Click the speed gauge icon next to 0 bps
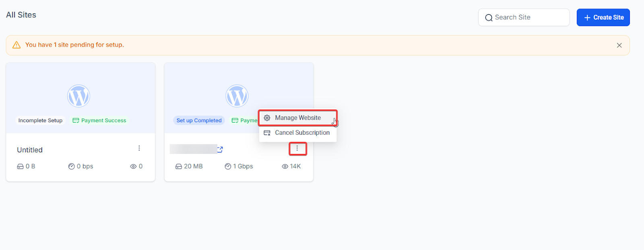This screenshot has height=250, width=644. pos(71,166)
